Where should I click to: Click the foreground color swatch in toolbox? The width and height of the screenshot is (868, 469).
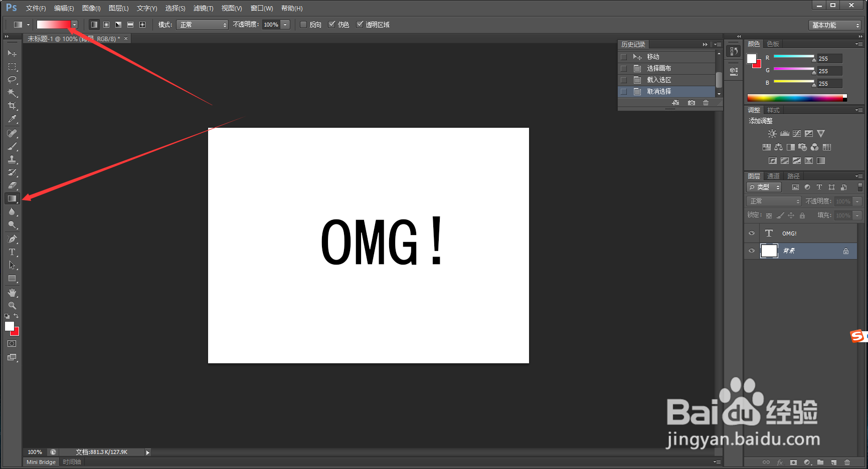point(10,326)
